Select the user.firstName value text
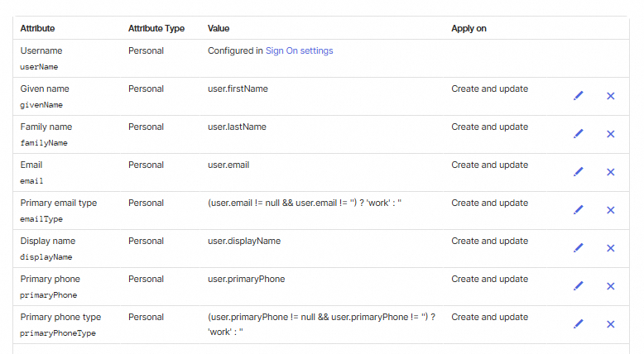The width and height of the screenshot is (644, 354). tap(238, 89)
